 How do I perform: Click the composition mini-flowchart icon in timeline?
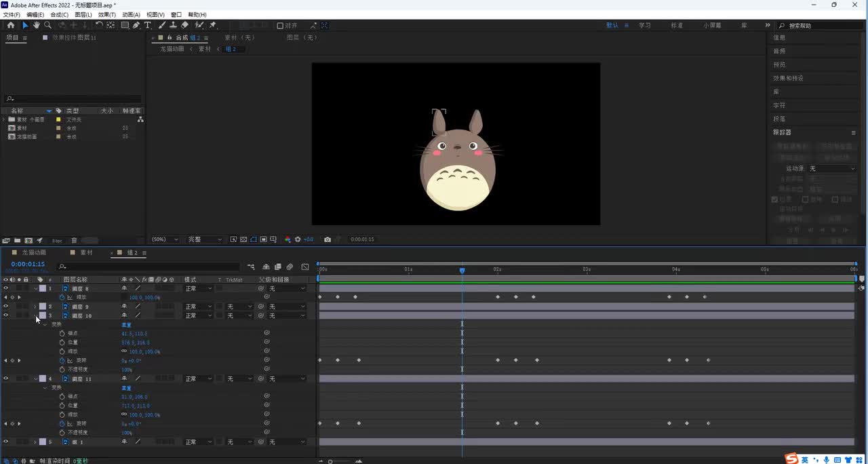(x=252, y=267)
